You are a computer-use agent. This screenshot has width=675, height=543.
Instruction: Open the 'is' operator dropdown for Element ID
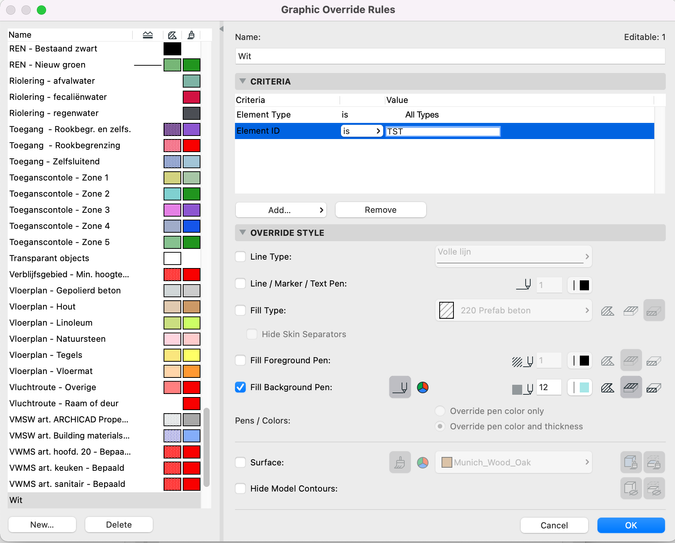[x=362, y=131]
